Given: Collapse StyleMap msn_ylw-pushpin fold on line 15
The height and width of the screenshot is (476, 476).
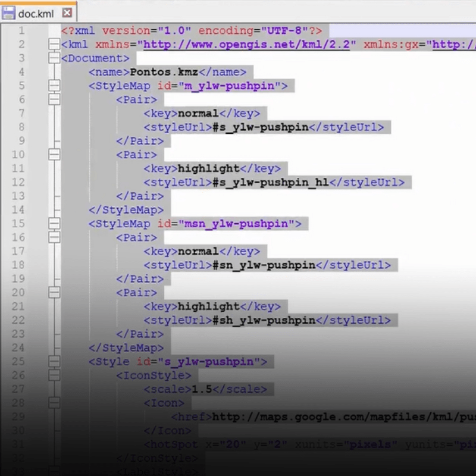Looking at the screenshot, I should pyautogui.click(x=54, y=224).
